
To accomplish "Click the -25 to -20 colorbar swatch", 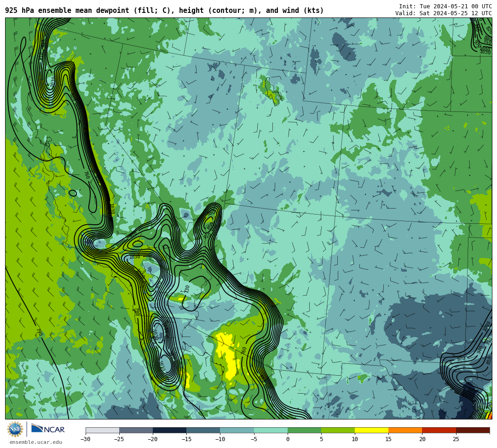I will tap(136, 430).
